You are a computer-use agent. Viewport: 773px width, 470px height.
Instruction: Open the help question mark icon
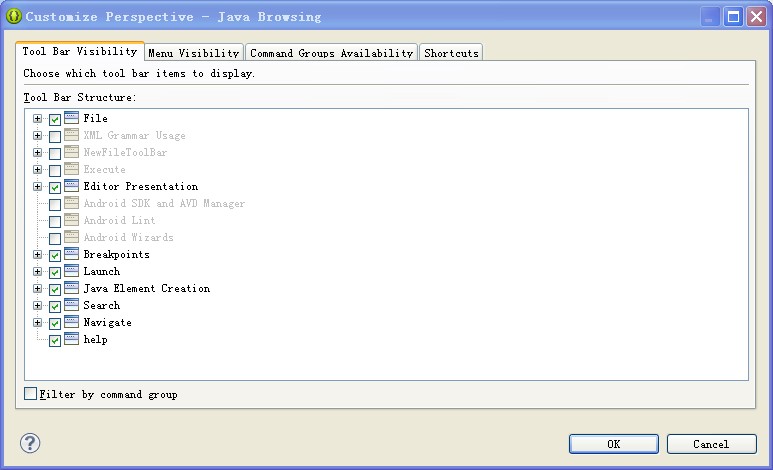click(30, 443)
